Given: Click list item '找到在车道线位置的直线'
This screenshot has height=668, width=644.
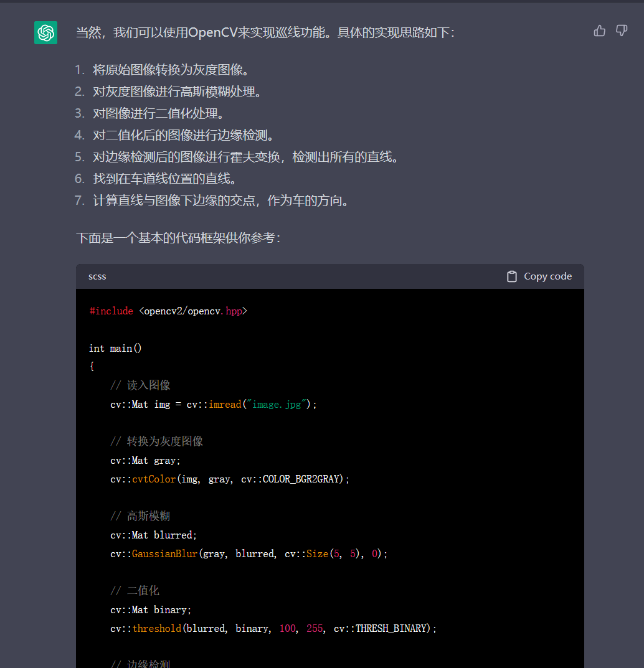Looking at the screenshot, I should click(x=164, y=179).
